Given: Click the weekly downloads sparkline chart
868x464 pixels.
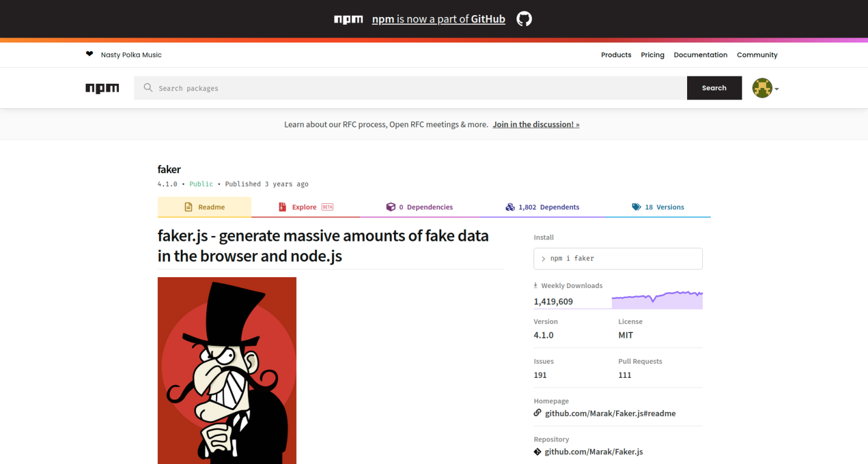Looking at the screenshot, I should [657, 300].
